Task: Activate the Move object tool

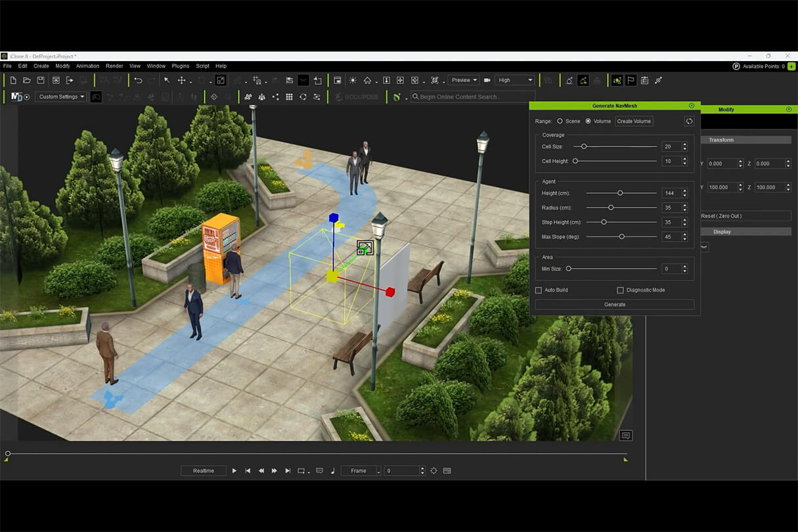Action: click(182, 80)
